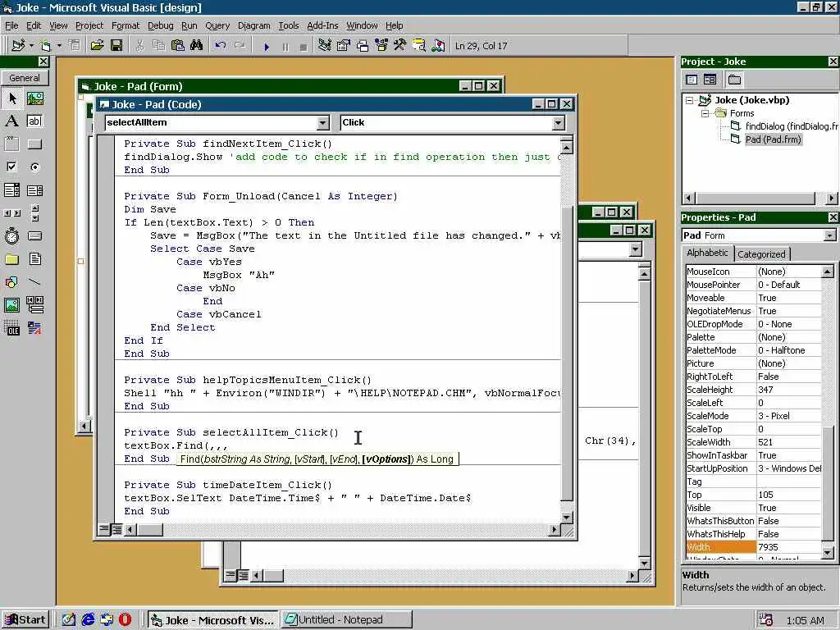Click the Add Form toolbar icon
This screenshot has width=840, height=630.
click(46, 46)
